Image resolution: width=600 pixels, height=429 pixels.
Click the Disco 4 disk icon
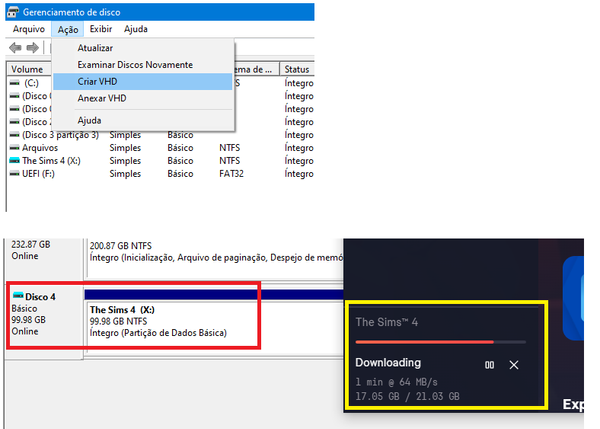click(18, 295)
